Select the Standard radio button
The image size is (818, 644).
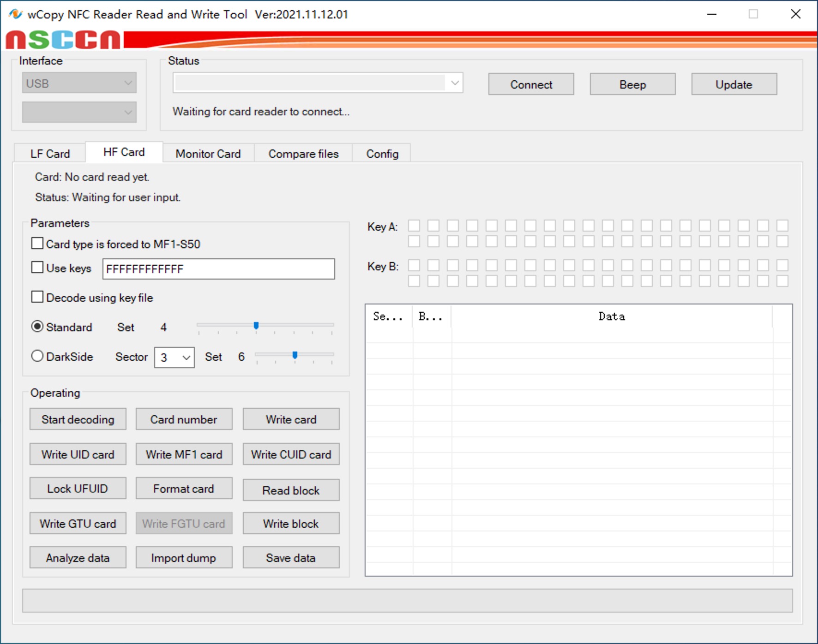tap(37, 327)
